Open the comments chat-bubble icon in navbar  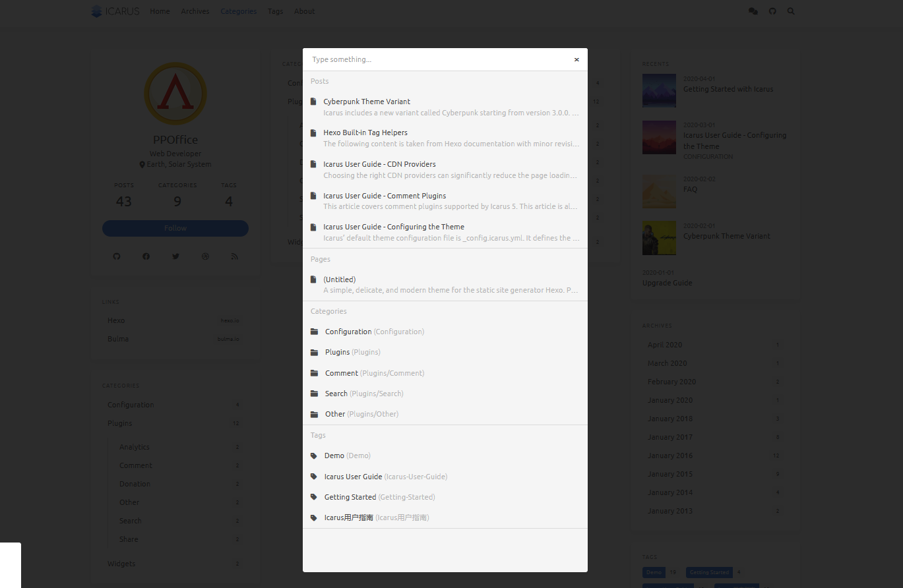[753, 11]
